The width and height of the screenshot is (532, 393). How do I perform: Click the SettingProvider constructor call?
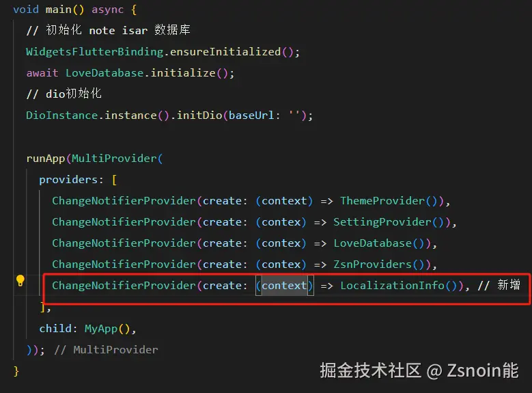[x=389, y=222]
